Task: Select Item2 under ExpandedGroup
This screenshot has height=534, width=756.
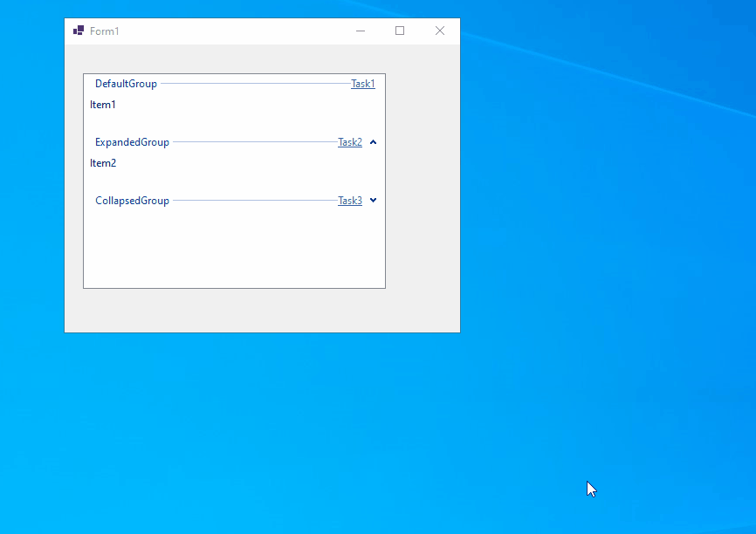Action: click(x=103, y=162)
